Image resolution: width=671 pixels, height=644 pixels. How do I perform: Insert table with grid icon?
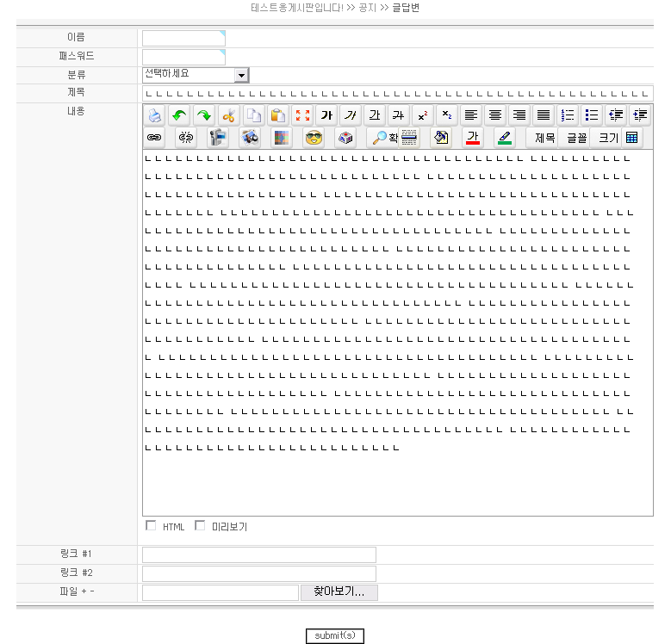(631, 138)
